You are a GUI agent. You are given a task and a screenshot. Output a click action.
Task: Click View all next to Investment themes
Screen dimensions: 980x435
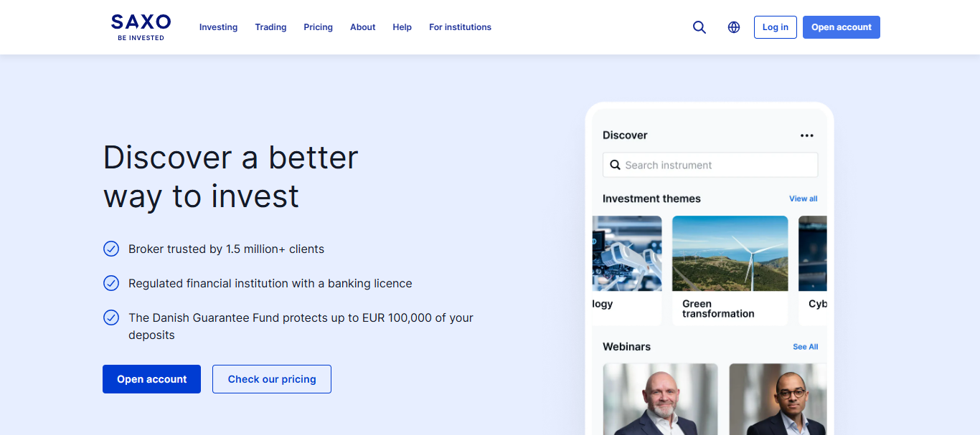pos(804,199)
